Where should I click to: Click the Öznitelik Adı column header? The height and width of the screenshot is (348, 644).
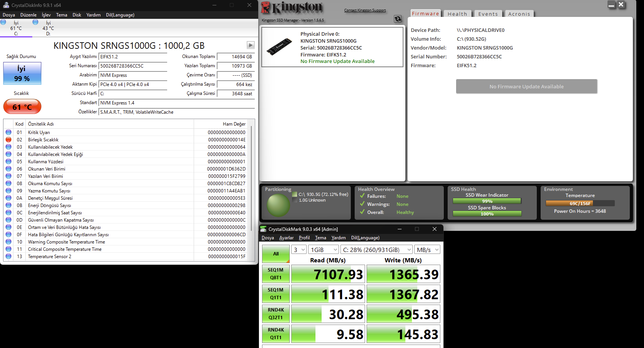[x=110, y=124]
